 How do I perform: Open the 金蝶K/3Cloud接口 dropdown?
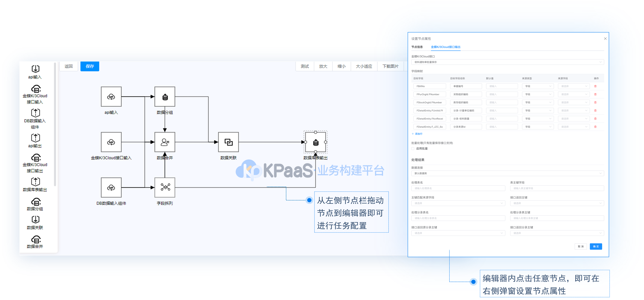pos(507,62)
